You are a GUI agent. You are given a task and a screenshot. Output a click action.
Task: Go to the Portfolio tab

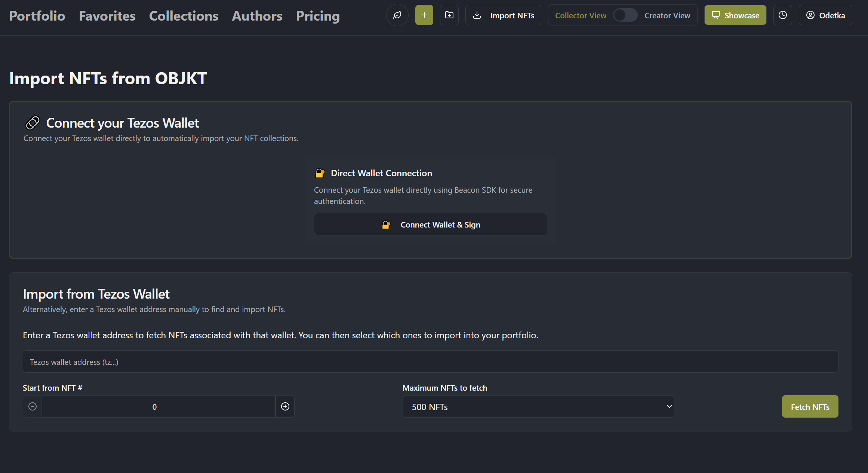tap(37, 16)
